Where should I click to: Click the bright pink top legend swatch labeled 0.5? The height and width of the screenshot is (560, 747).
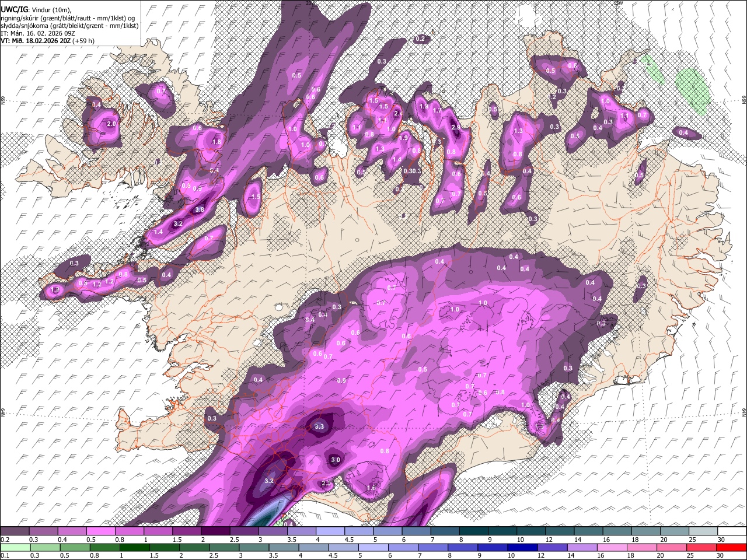100,531
